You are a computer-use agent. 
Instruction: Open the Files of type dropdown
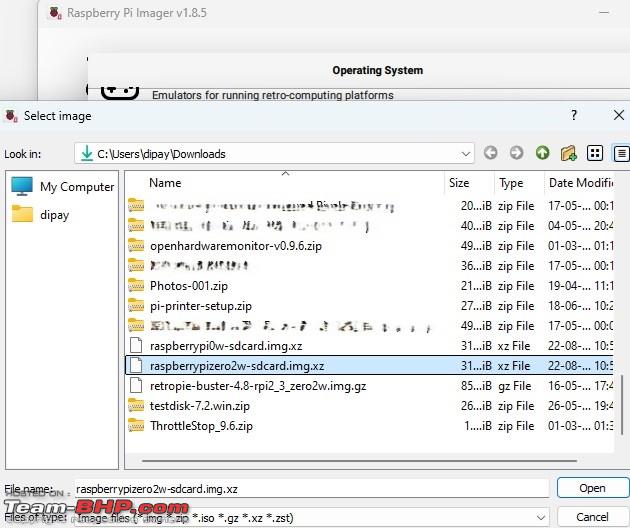(541, 518)
